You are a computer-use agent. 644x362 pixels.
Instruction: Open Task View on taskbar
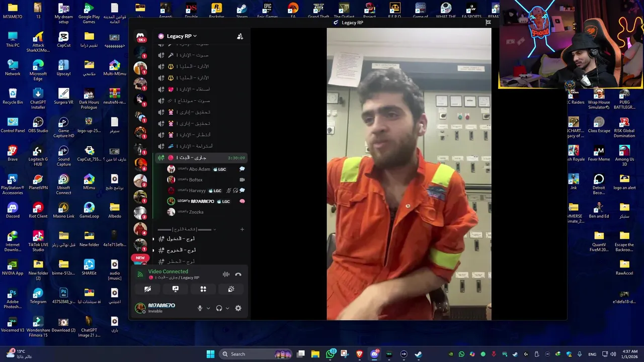tap(300, 354)
